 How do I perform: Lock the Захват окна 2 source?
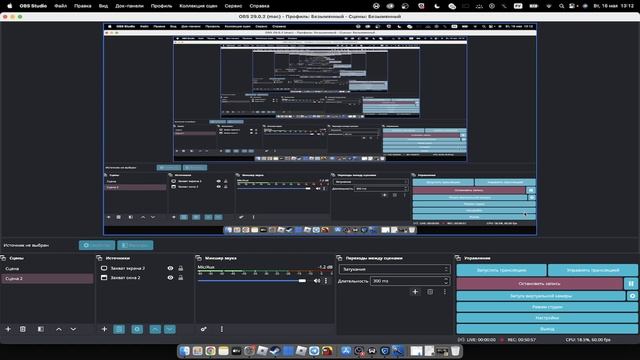pyautogui.click(x=180, y=278)
